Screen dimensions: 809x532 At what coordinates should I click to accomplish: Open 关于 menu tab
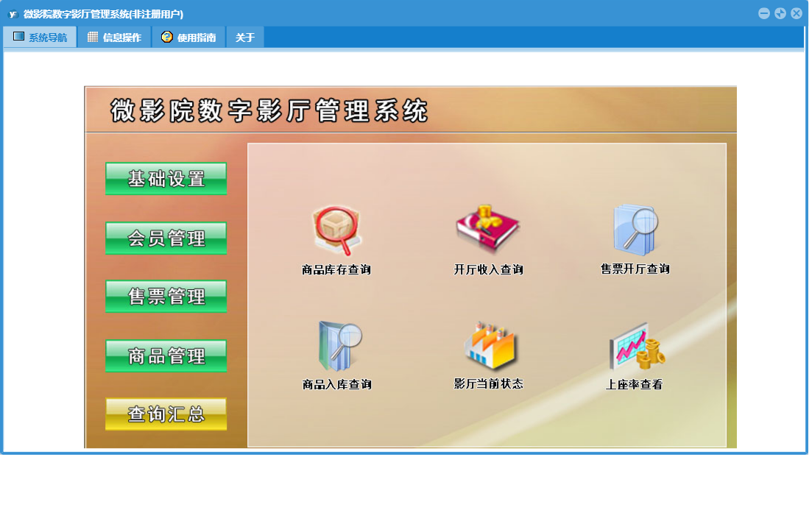click(x=245, y=37)
